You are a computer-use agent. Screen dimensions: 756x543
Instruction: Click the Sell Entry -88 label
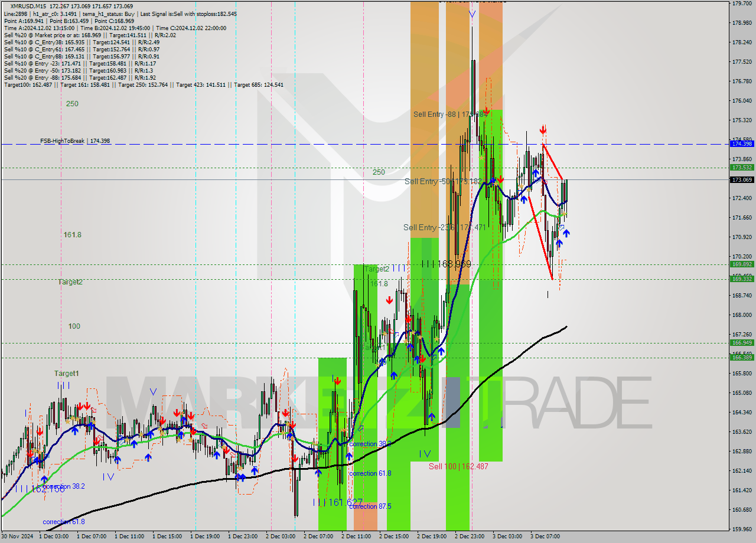[x=449, y=115]
